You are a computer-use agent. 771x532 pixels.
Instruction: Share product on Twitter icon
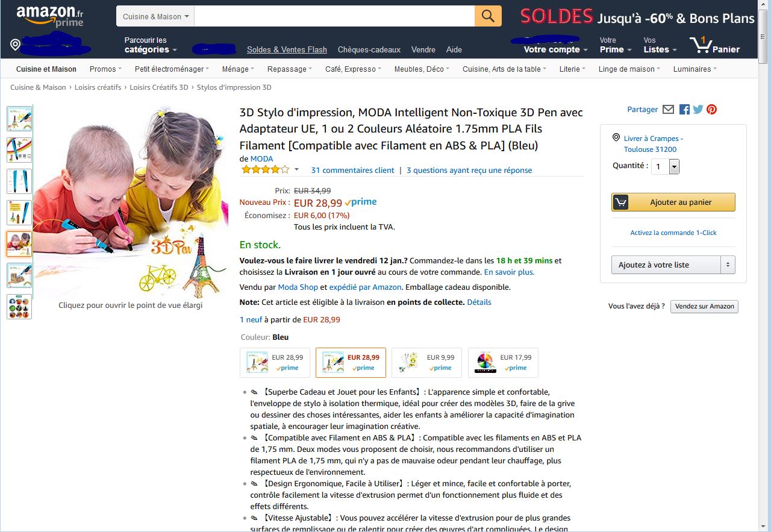click(x=698, y=109)
